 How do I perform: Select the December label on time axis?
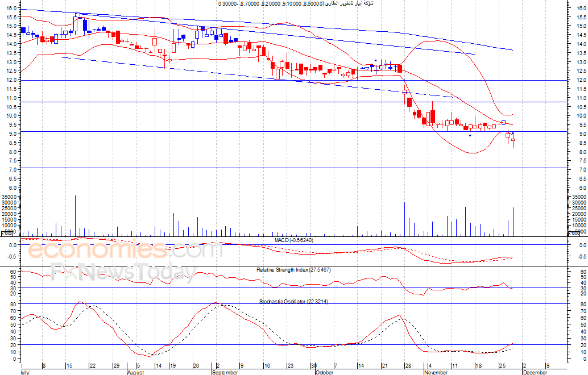click(x=535, y=372)
